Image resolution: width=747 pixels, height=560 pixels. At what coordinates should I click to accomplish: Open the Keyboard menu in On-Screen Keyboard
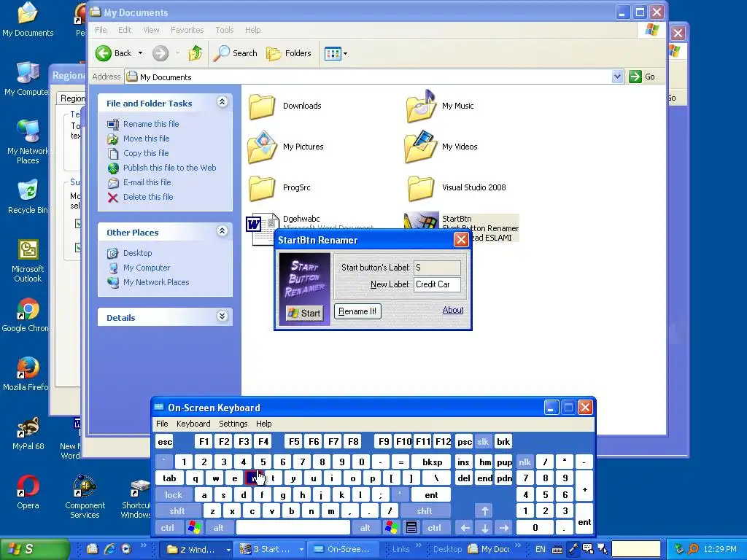tap(193, 424)
